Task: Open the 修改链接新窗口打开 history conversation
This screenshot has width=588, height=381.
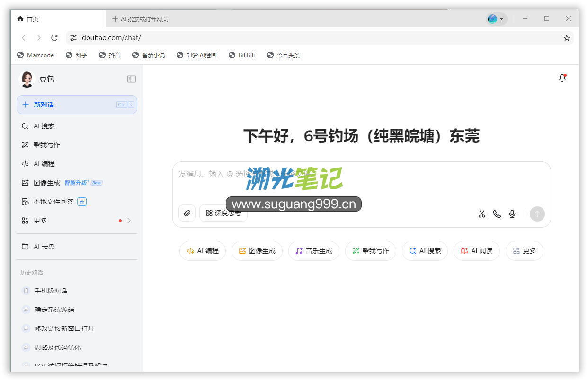Action: (77, 328)
